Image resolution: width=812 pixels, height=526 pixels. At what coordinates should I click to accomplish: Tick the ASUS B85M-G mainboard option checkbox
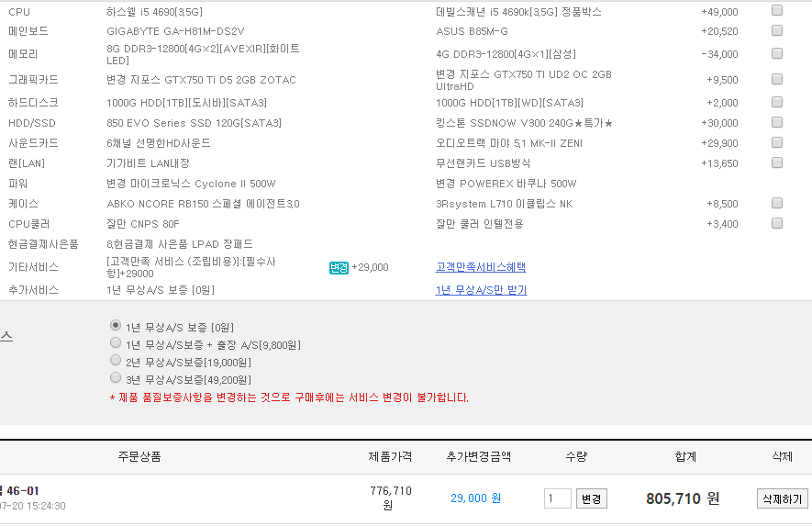(x=777, y=30)
